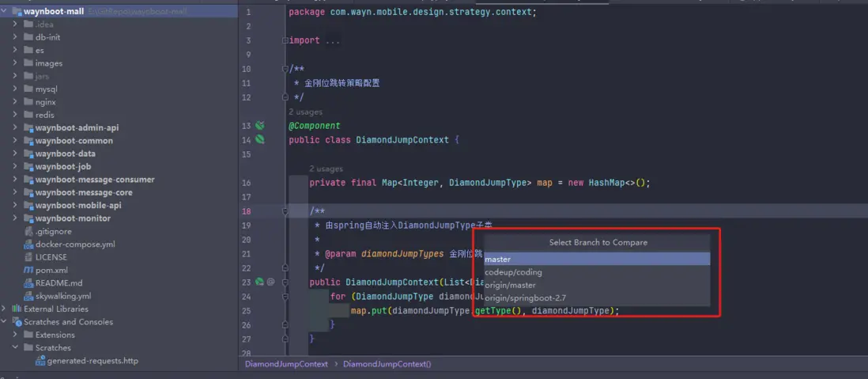The height and width of the screenshot is (379, 868).
Task: Click the External Libraries icon
Action: coord(17,309)
